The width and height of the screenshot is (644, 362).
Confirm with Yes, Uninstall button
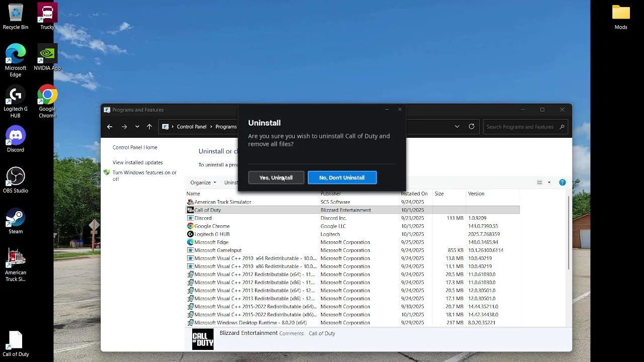click(x=276, y=177)
